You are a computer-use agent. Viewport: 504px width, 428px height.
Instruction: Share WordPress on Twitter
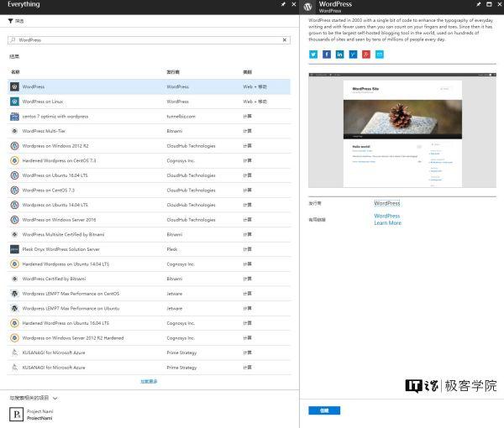[x=313, y=55]
